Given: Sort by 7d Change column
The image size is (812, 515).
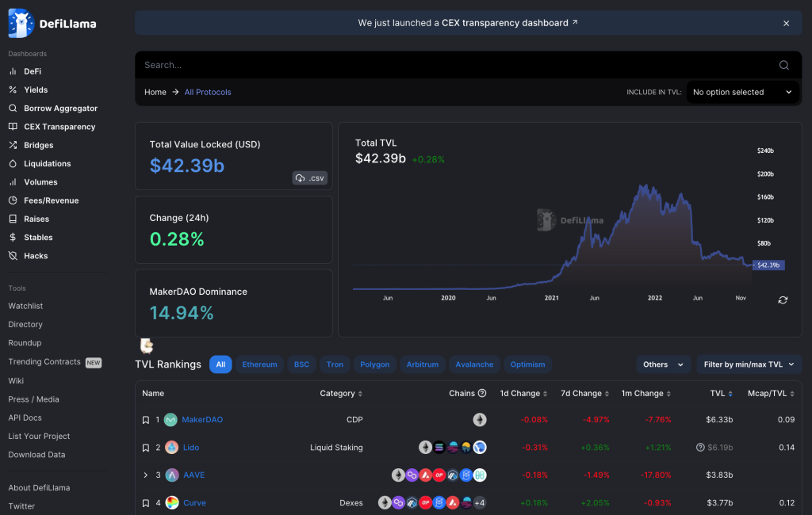Looking at the screenshot, I should point(584,393).
